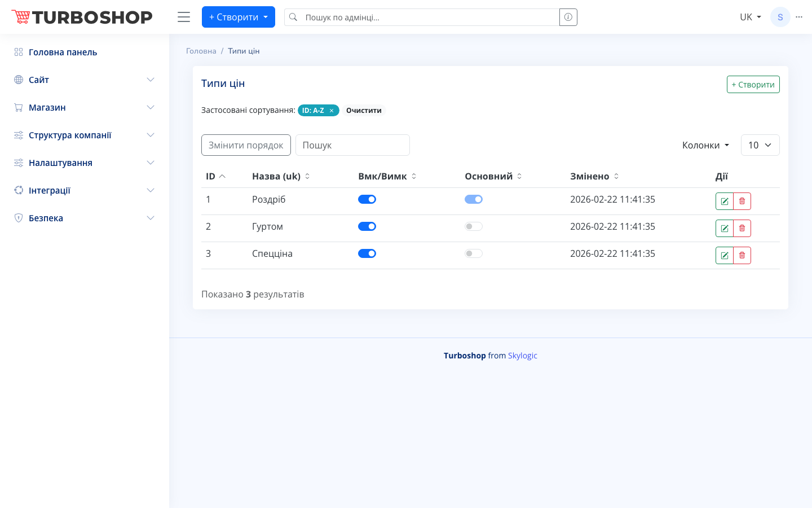
Task: Expand the Інтеграції sidebar section
Action: coord(85,190)
